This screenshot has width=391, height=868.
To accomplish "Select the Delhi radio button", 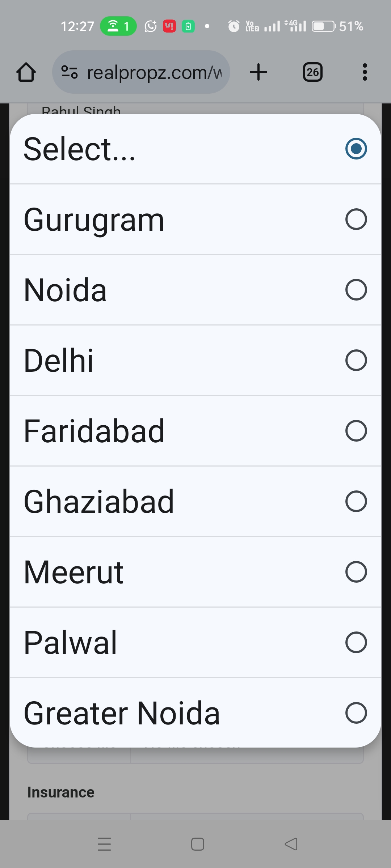I will pos(356,360).
